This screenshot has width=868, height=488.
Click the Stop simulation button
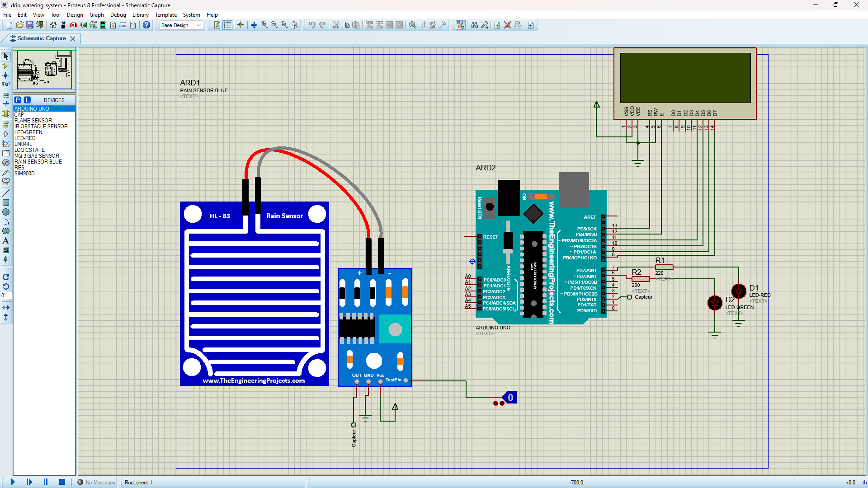point(62,482)
